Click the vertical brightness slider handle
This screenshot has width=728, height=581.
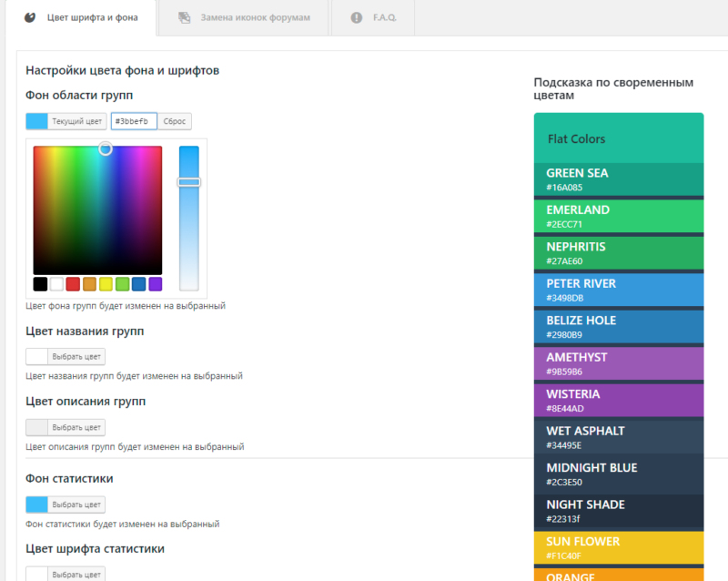pyautogui.click(x=188, y=182)
